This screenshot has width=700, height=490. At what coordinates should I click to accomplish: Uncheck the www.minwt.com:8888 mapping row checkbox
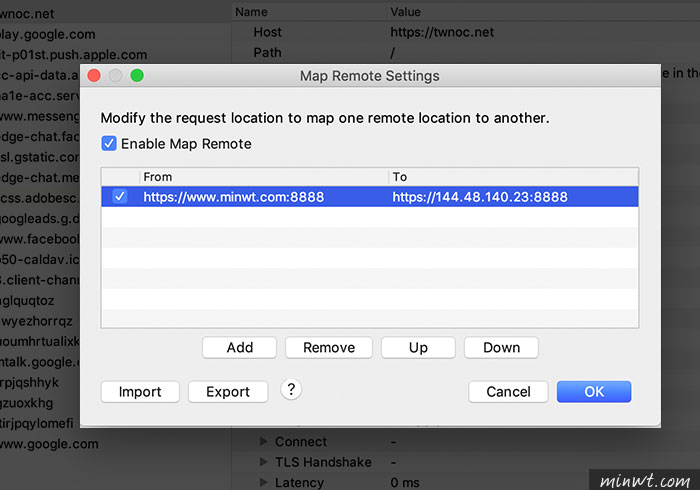click(x=120, y=196)
